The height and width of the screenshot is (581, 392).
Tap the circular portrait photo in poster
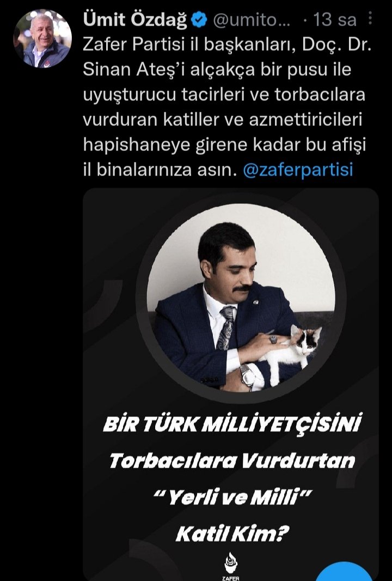[241, 298]
